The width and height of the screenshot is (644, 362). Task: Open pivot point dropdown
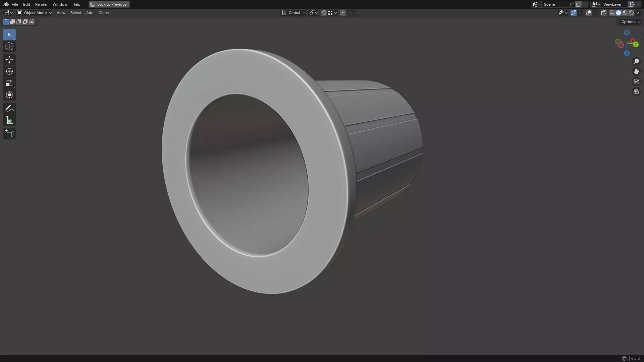tap(314, 13)
